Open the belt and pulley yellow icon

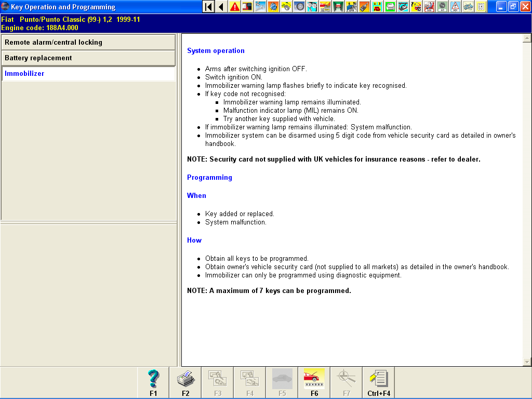[x=286, y=6]
